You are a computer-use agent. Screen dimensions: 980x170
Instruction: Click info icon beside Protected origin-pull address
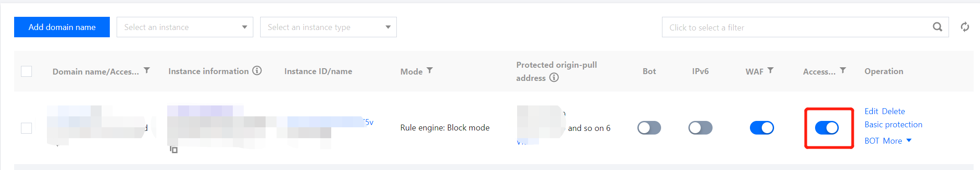(554, 77)
